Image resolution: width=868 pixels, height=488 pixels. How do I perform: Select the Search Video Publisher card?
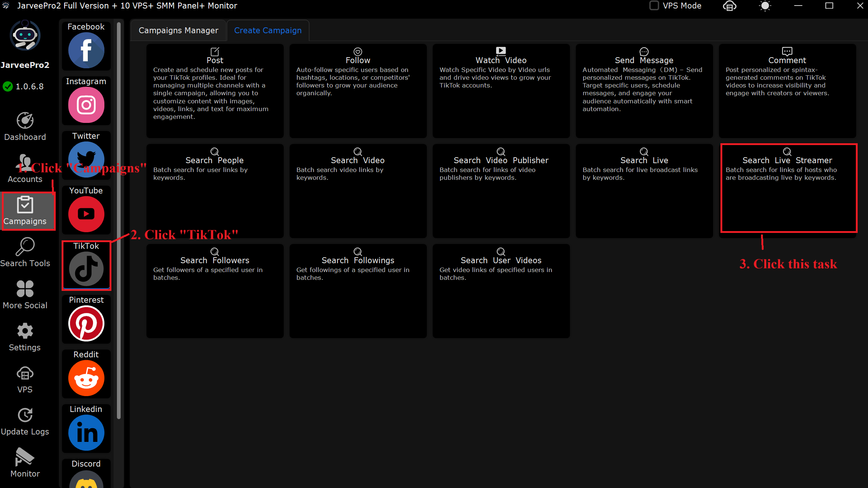click(501, 191)
